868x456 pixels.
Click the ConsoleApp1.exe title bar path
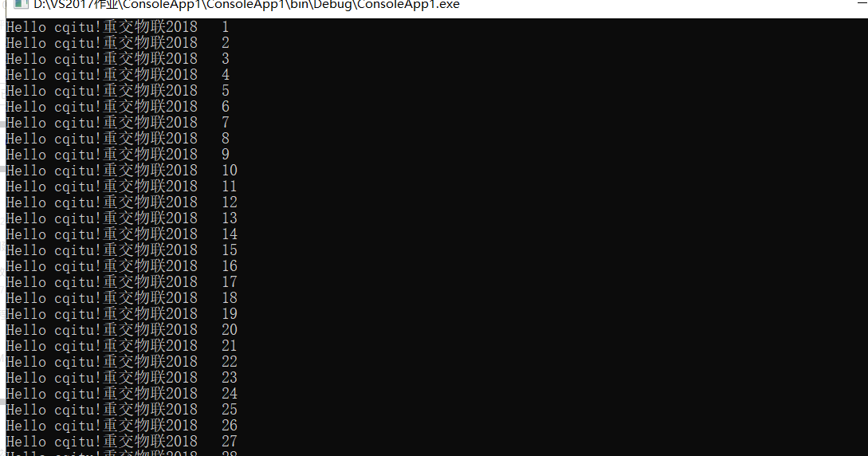pyautogui.click(x=246, y=5)
